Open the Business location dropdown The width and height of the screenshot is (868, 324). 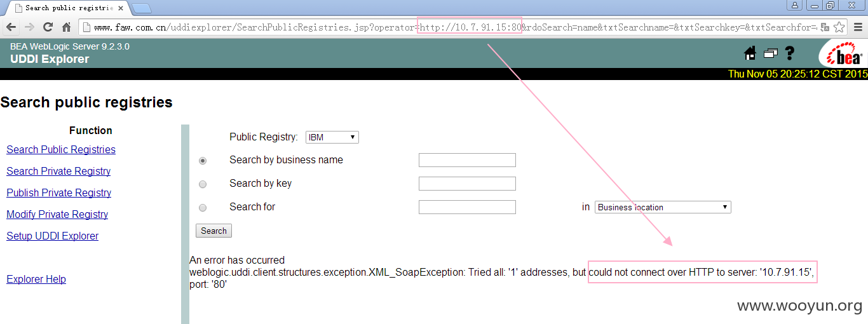coord(663,207)
